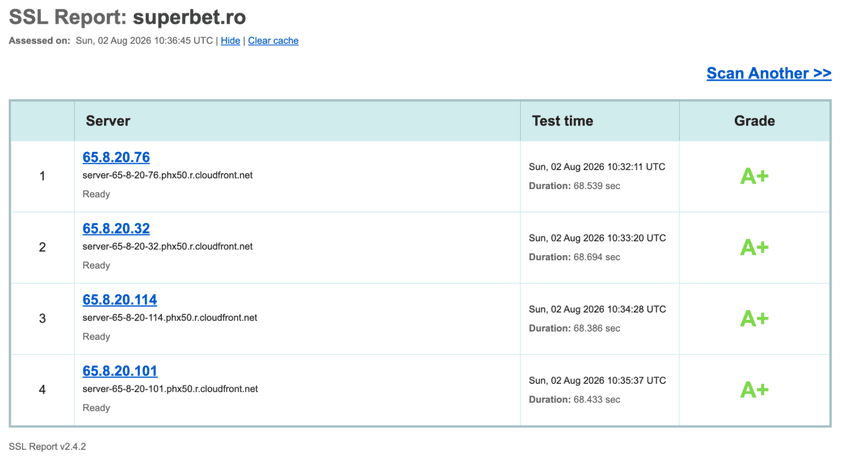Image resolution: width=850 pixels, height=459 pixels.
Task: Open server 65.8.20.32 details
Action: click(116, 228)
